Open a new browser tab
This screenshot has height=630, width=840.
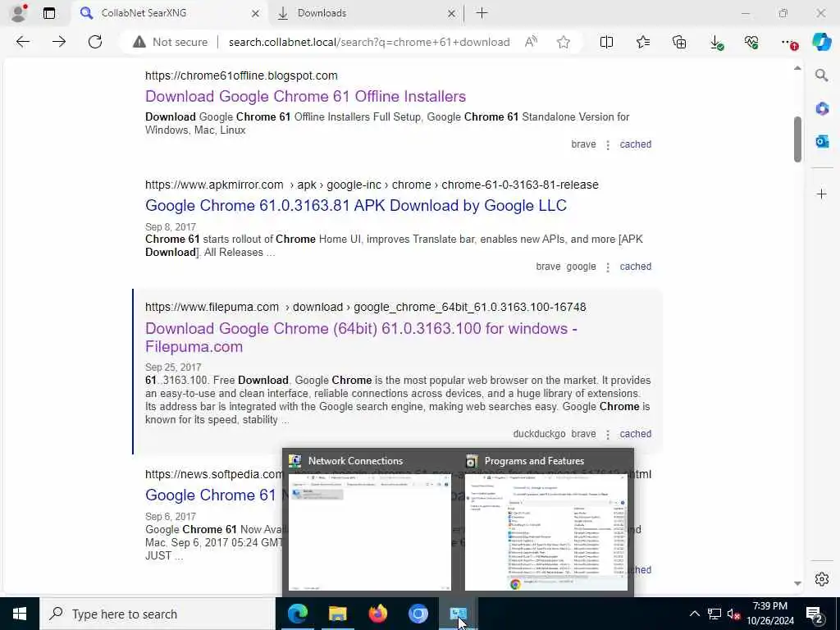(x=482, y=13)
